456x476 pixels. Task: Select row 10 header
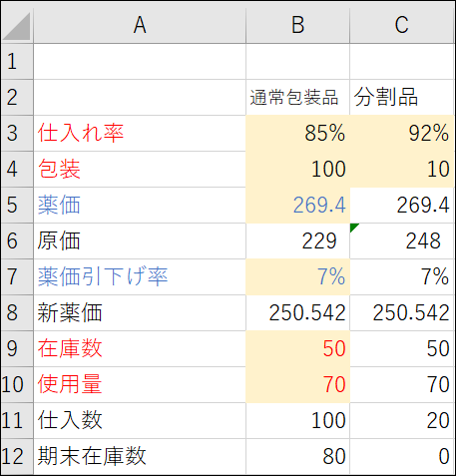(17, 385)
